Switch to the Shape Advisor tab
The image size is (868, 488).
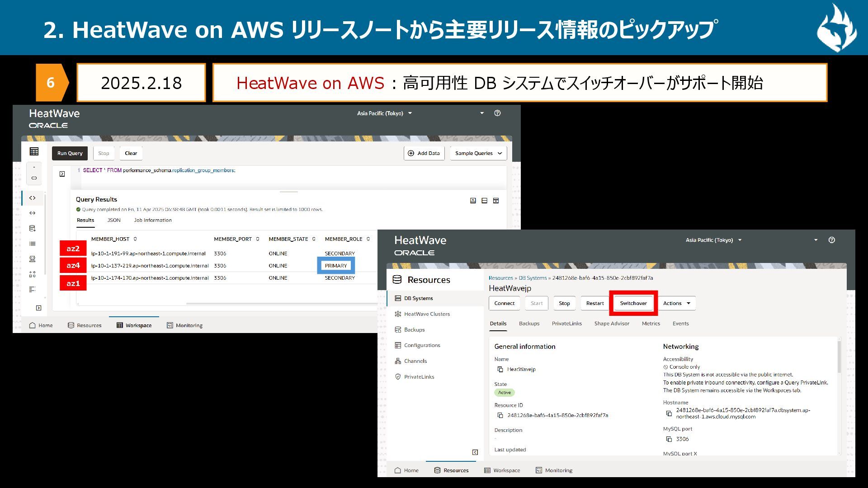point(611,324)
